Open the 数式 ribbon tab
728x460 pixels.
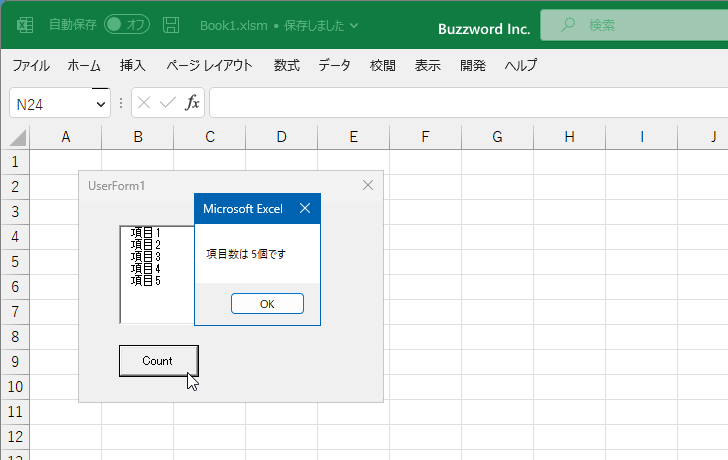click(x=286, y=65)
